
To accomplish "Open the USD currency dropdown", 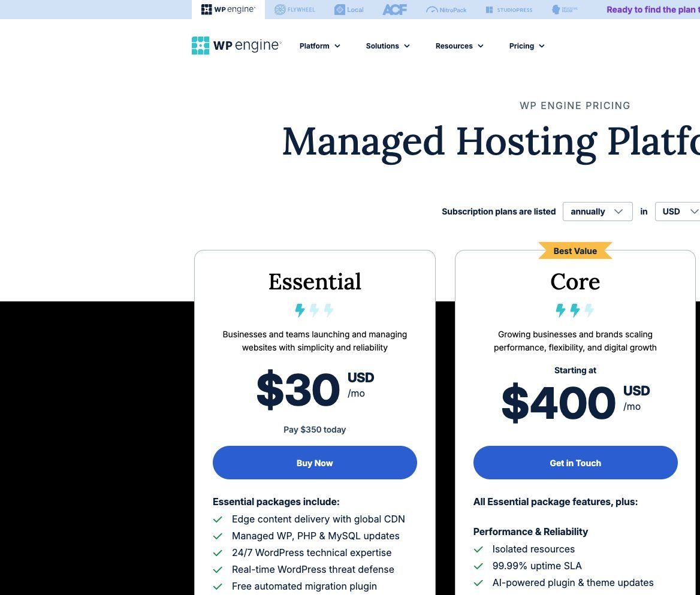I will pos(677,211).
